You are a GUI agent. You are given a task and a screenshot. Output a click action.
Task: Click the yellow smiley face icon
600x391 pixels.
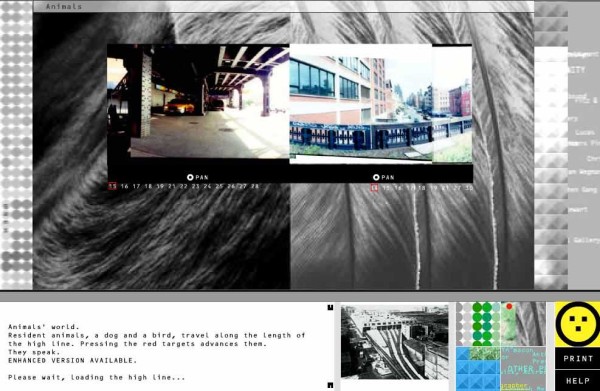coord(577,324)
